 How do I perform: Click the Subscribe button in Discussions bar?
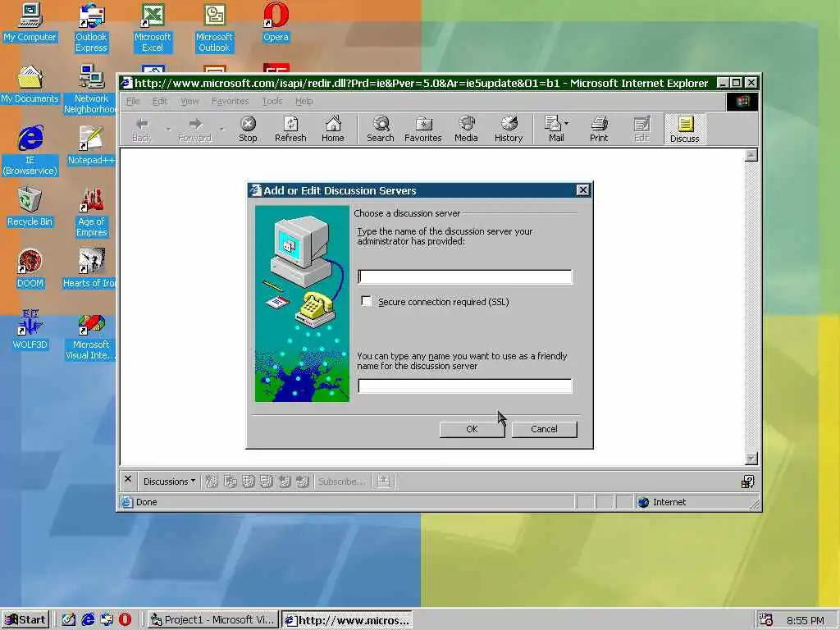coord(340,481)
